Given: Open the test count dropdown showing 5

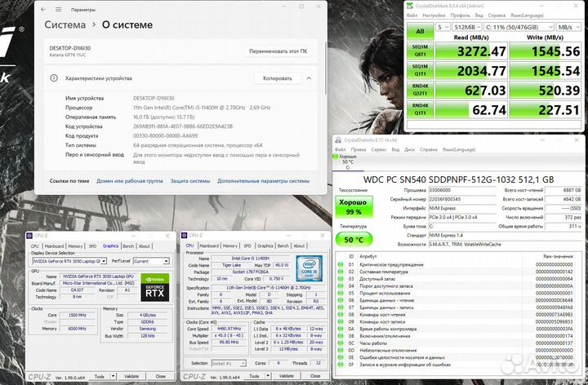Looking at the screenshot, I should [x=443, y=27].
